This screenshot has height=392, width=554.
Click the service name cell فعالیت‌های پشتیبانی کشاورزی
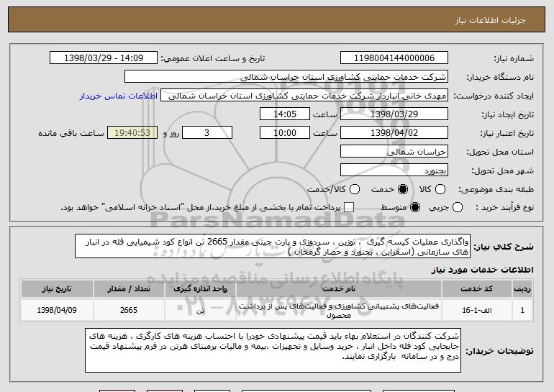(338, 310)
